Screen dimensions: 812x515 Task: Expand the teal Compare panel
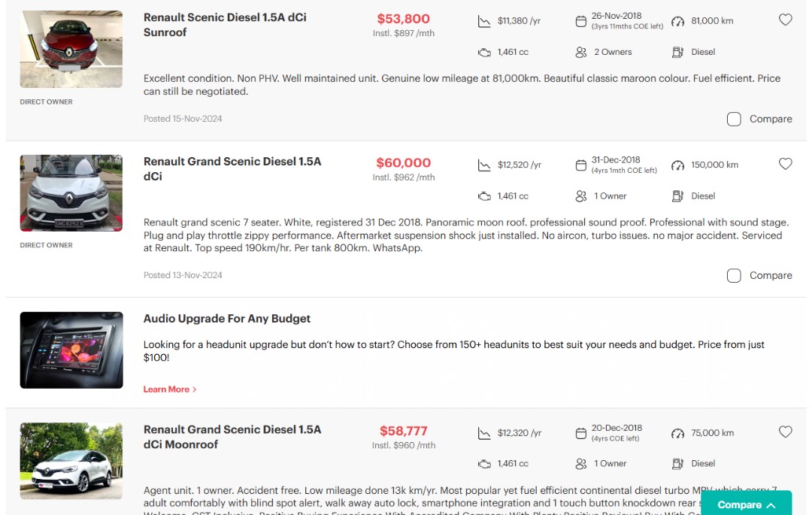739,504
